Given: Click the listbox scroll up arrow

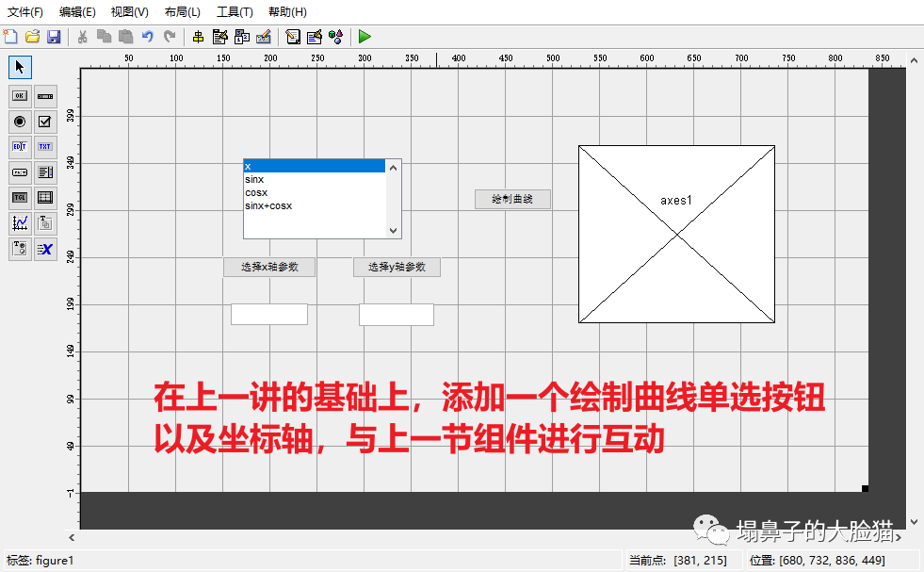Looking at the screenshot, I should tap(393, 168).
